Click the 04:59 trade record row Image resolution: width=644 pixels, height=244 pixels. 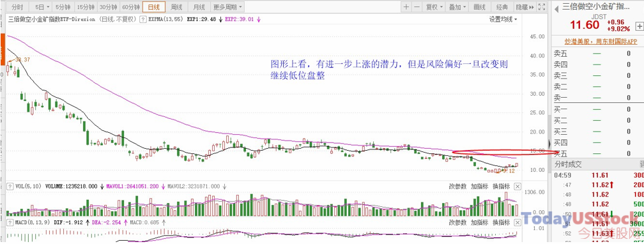pos(598,175)
